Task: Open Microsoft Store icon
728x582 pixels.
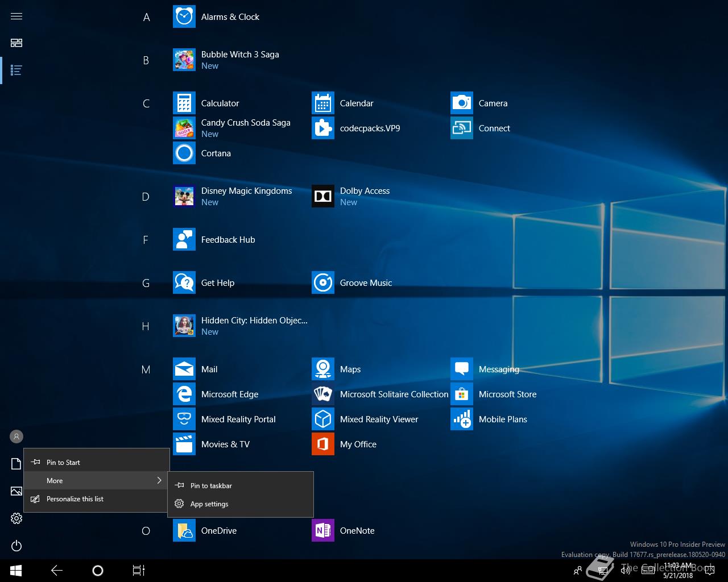Action: 462,394
